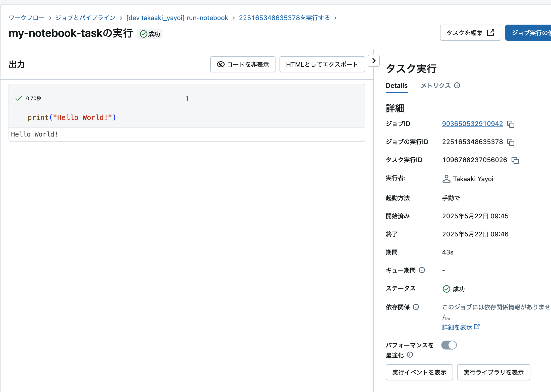The width and height of the screenshot is (551, 392).
Task: Click the user icon beside Takaaki Yayoi
Action: (447, 179)
